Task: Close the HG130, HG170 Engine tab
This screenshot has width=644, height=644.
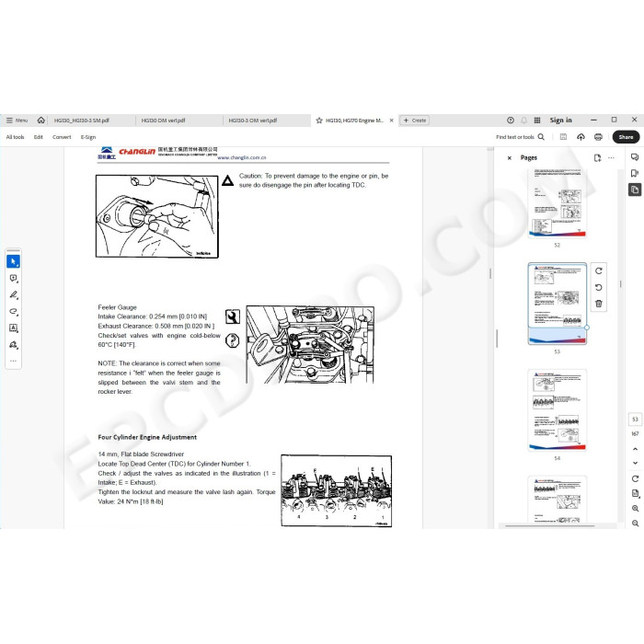Action: [391, 121]
